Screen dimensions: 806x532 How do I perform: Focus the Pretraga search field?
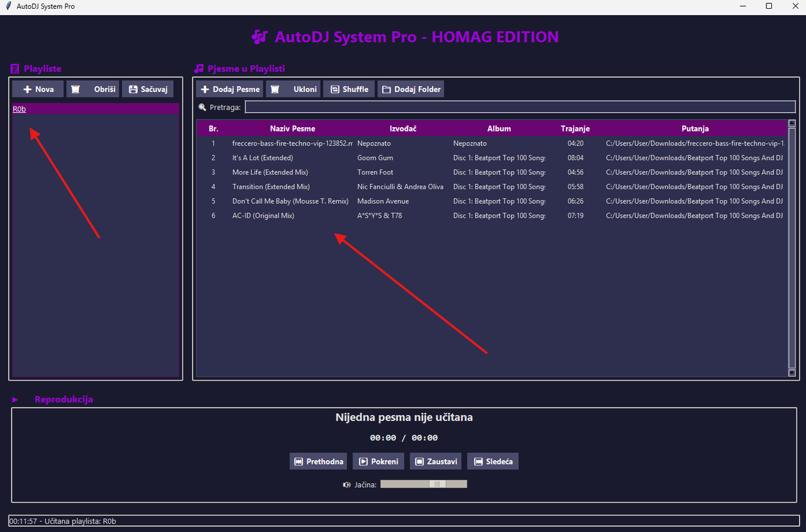520,107
